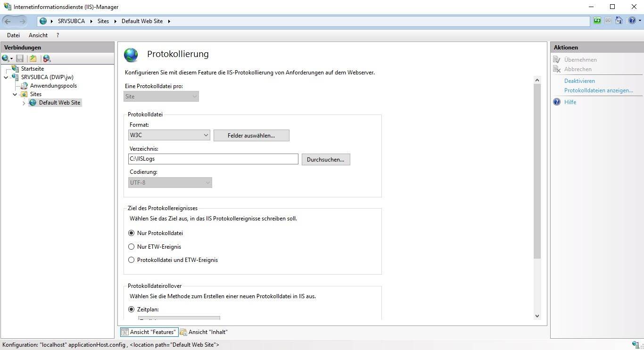The width and height of the screenshot is (644, 350).
Task: Collapse the Sites tree node
Action: coord(15,94)
